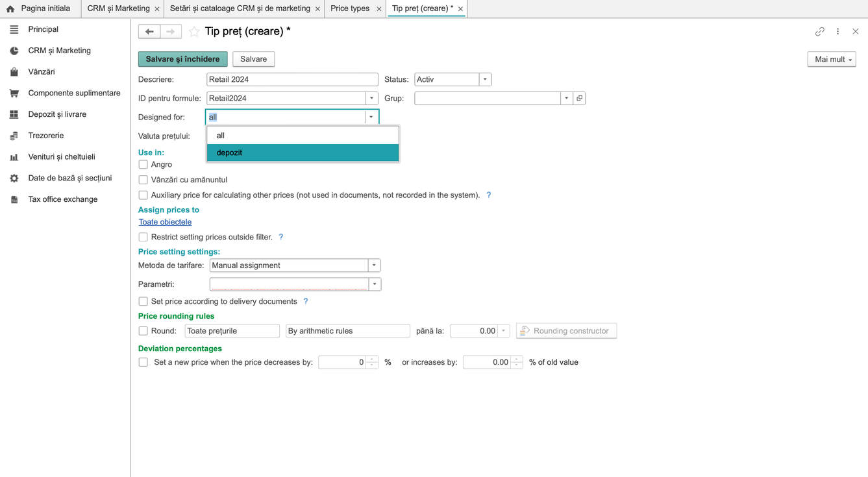Expand the Metoda de tarifare dropdown
Screen dimensions: 868x477
click(374, 265)
